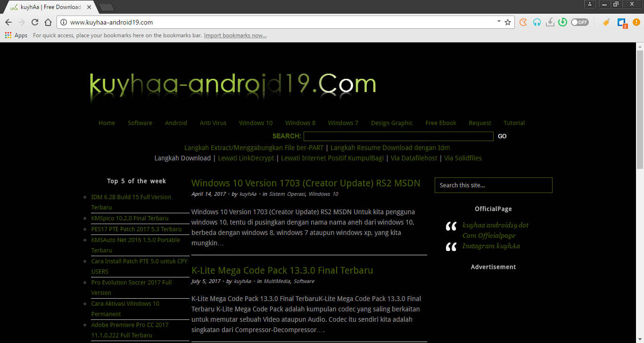Click the green circular download extension icon
Viewport: 644px width, 343px height.
coord(562,22)
